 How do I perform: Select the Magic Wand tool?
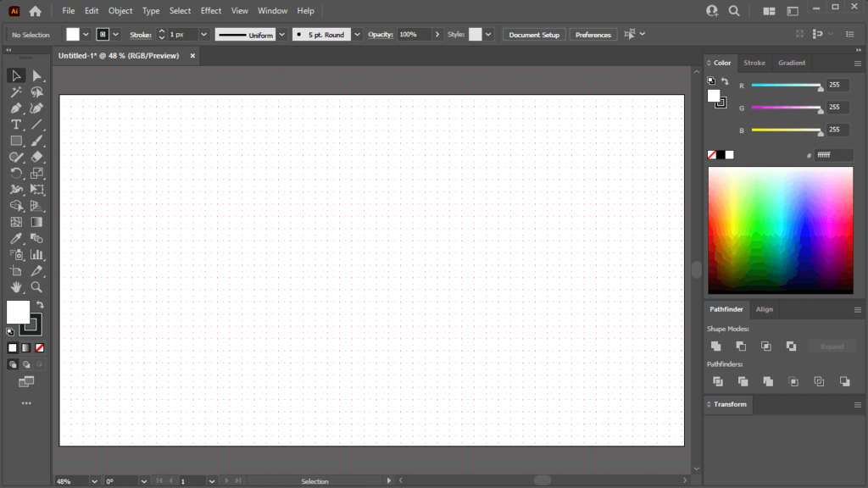[x=16, y=91]
